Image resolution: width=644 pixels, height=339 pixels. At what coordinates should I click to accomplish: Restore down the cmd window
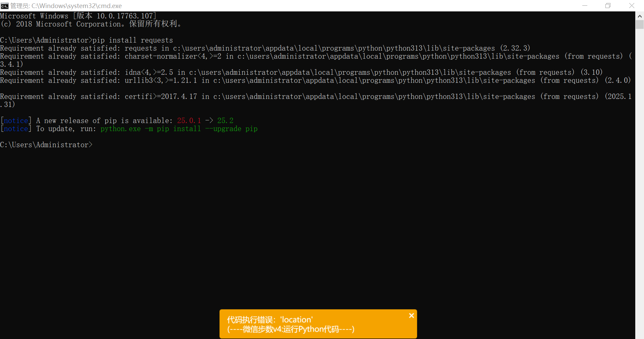608,6
